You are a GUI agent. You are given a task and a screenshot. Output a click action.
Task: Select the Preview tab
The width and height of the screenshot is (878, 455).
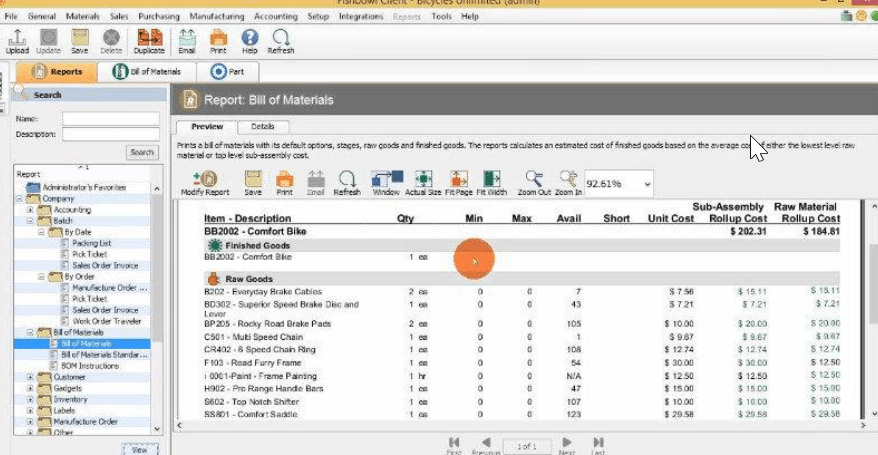point(207,127)
